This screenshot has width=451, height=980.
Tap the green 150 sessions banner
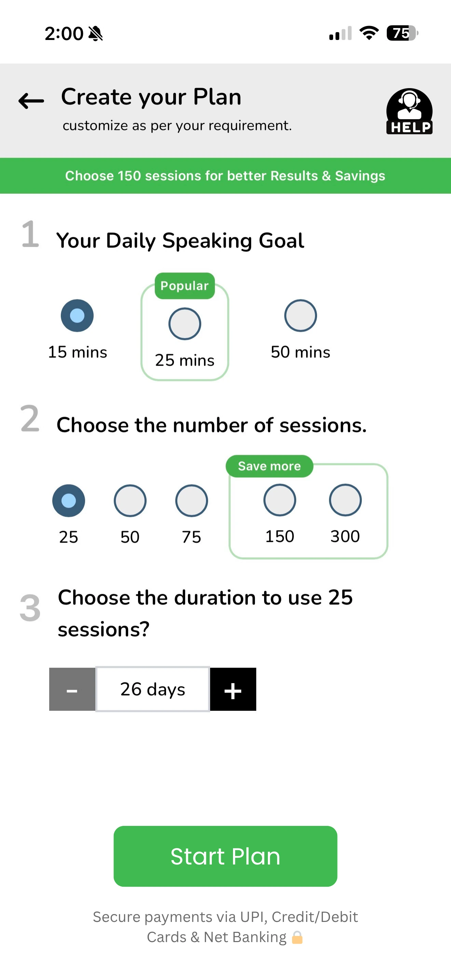(225, 176)
